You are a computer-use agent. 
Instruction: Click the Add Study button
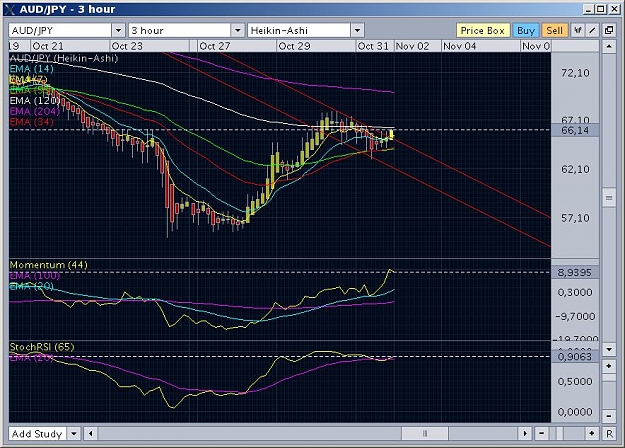pyautogui.click(x=37, y=433)
